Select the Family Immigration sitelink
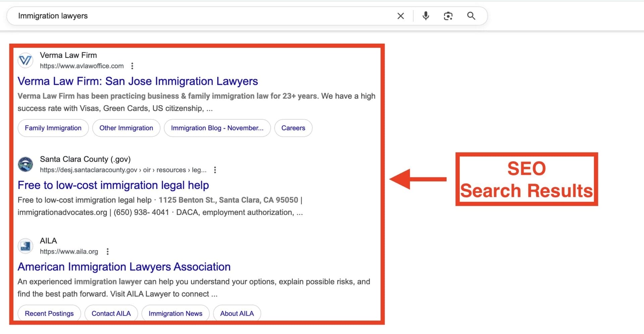Image resolution: width=644 pixels, height=334 pixels. point(53,128)
